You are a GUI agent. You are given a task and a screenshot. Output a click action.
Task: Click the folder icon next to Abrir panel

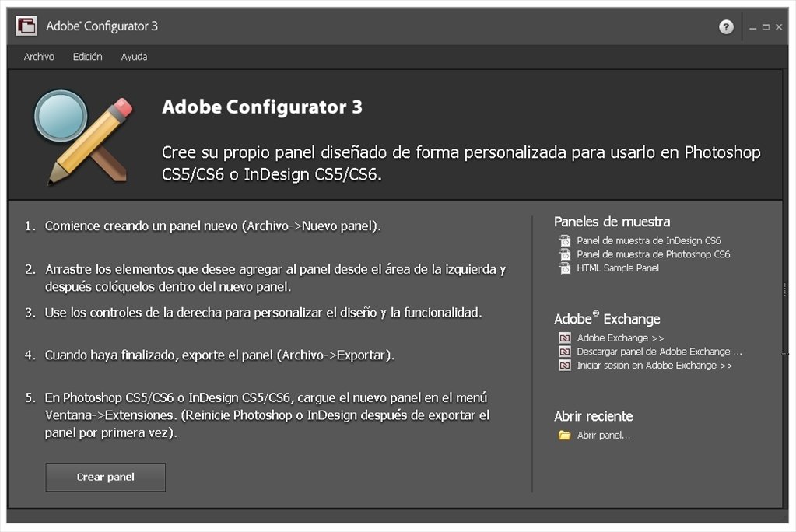564,435
